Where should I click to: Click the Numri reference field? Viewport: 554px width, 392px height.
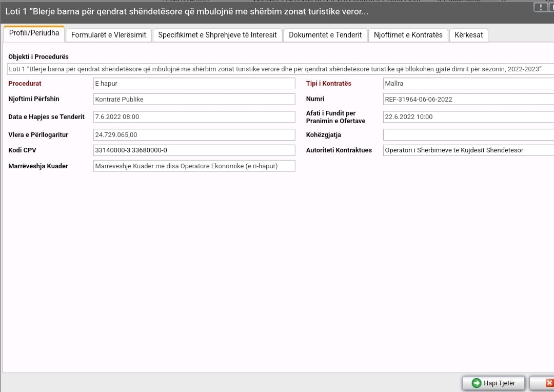coord(468,99)
